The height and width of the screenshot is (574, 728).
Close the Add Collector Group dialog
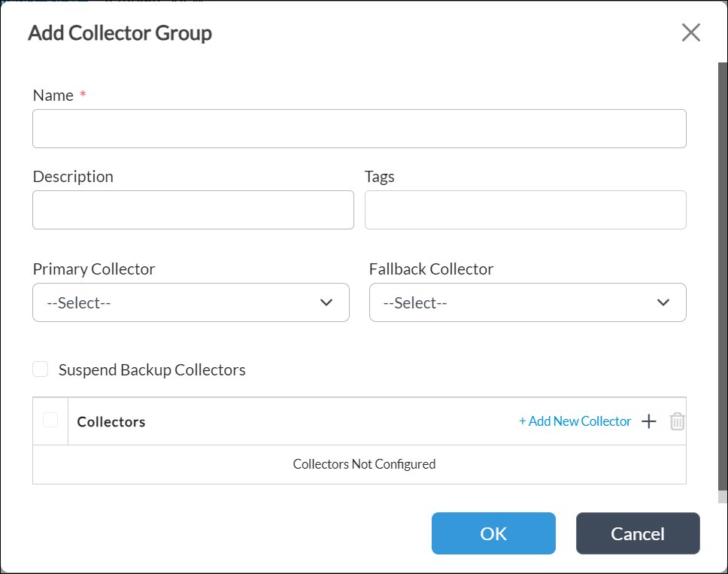[691, 32]
